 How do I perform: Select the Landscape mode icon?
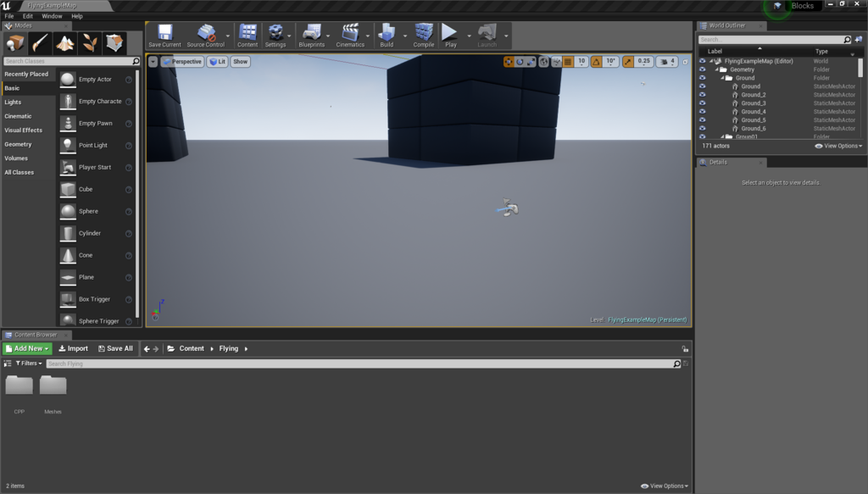click(x=64, y=43)
